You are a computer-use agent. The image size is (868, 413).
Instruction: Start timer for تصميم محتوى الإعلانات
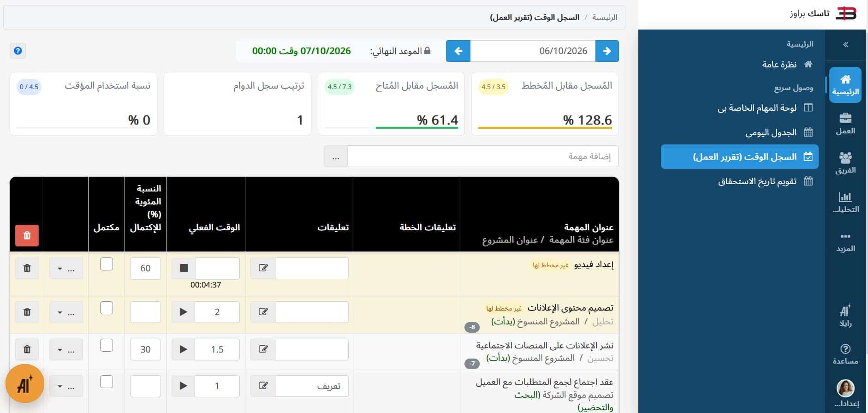point(184,312)
